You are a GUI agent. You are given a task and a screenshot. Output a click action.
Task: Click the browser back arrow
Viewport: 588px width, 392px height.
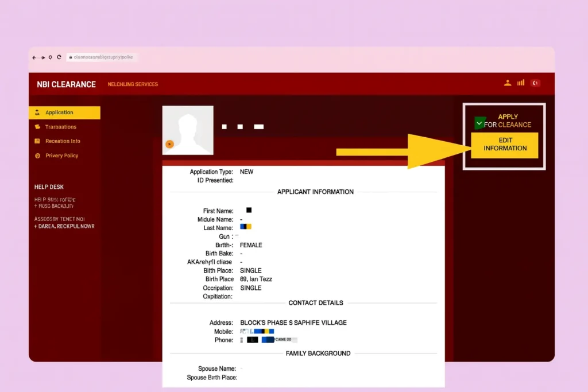click(x=34, y=57)
